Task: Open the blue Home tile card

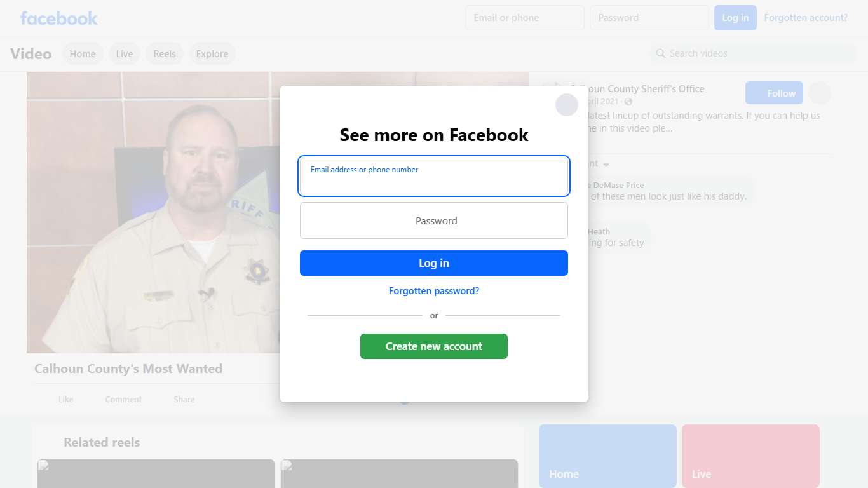Action: pos(607,456)
